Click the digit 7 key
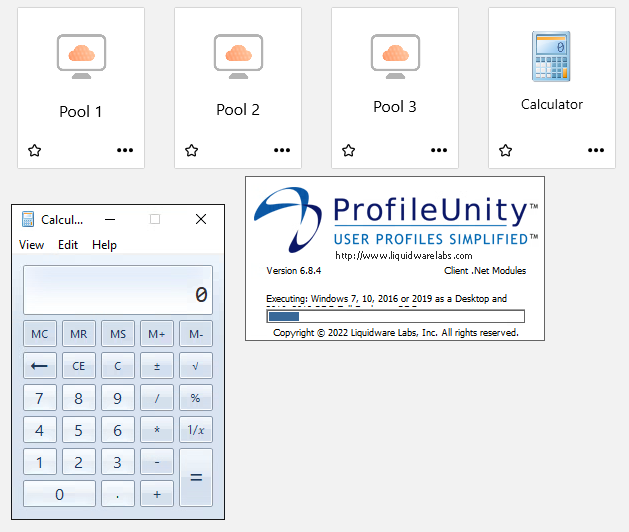 (40, 398)
